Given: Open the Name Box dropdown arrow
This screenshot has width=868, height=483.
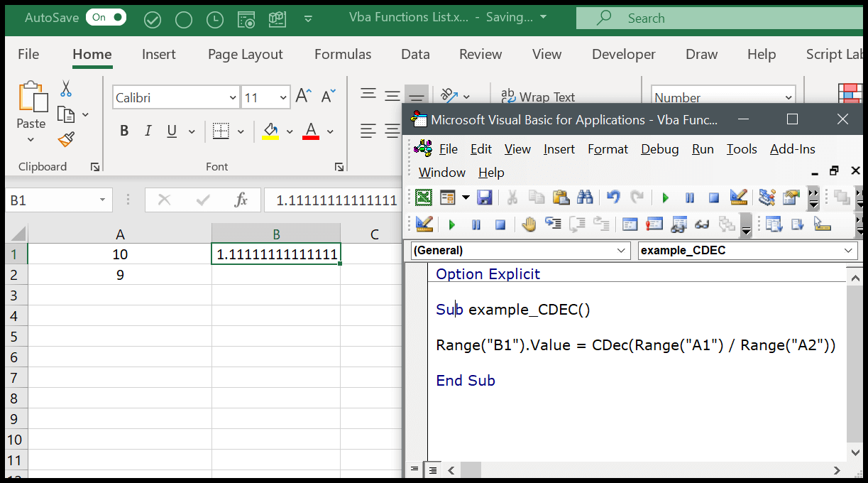Looking at the screenshot, I should [x=104, y=200].
